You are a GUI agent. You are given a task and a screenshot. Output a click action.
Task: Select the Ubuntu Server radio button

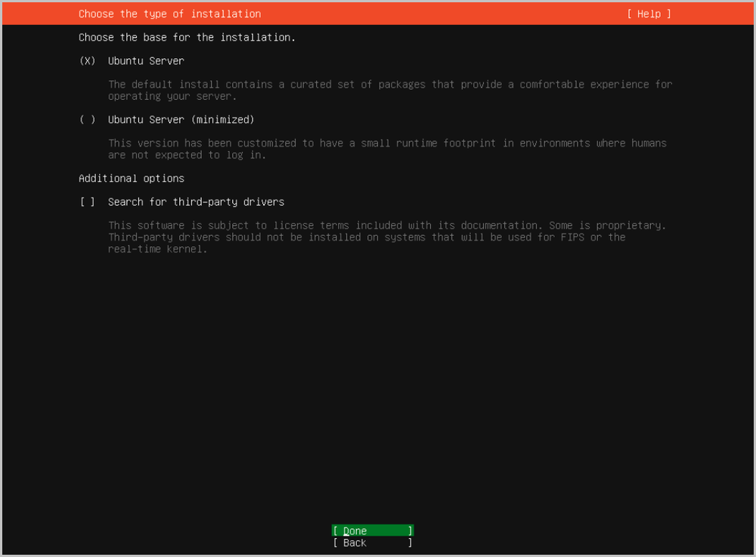click(x=88, y=60)
